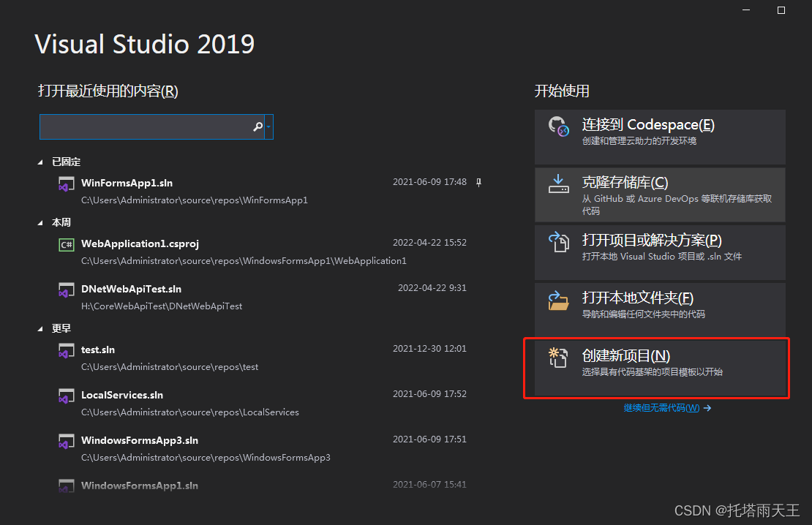
Task: Click the date 2021-06-09 17:51
Action: click(430, 439)
